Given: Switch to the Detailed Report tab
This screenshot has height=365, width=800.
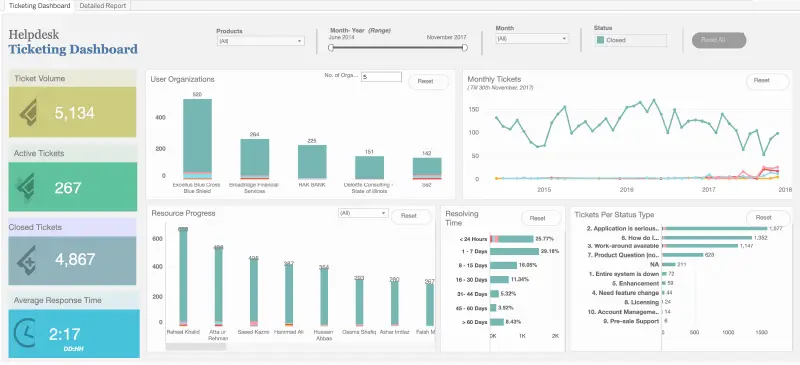Looking at the screenshot, I should pos(103,6).
